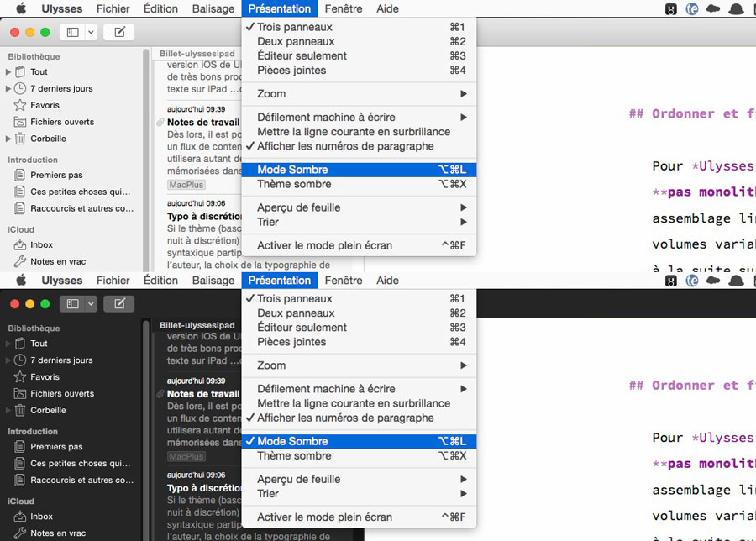This screenshot has height=541, width=756.
Task: Open the Fenêtre menu in the lower menu bar
Action: click(x=344, y=280)
